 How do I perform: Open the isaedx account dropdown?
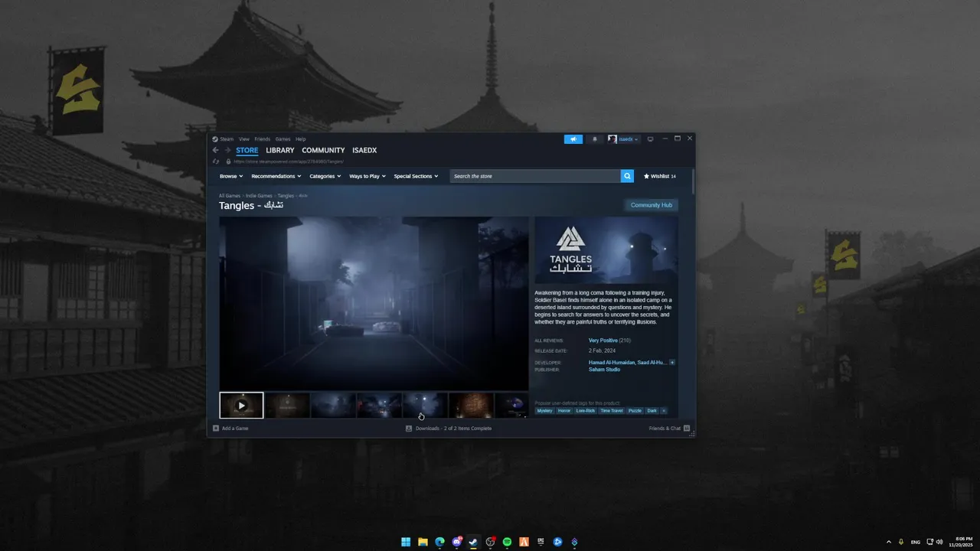pyautogui.click(x=629, y=139)
